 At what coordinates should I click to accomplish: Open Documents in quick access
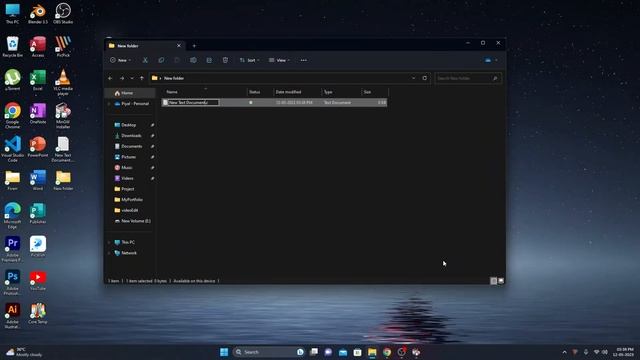coord(131,146)
